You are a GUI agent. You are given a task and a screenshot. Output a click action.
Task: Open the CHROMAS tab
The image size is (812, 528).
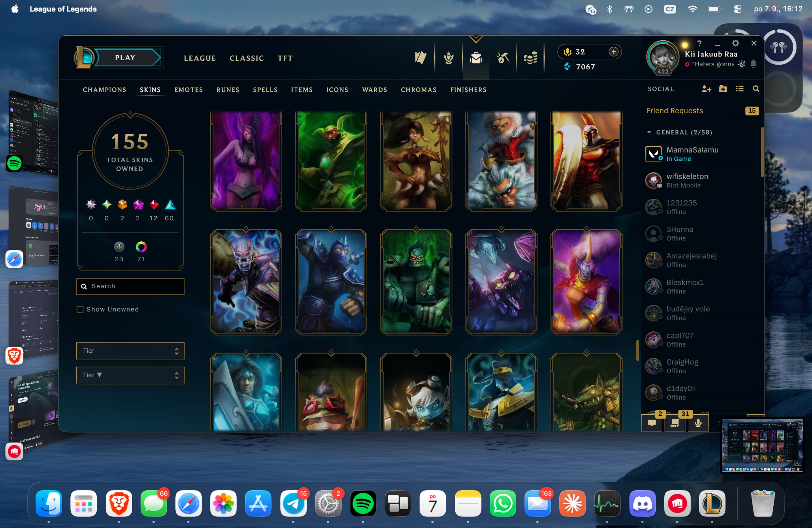[x=419, y=90]
